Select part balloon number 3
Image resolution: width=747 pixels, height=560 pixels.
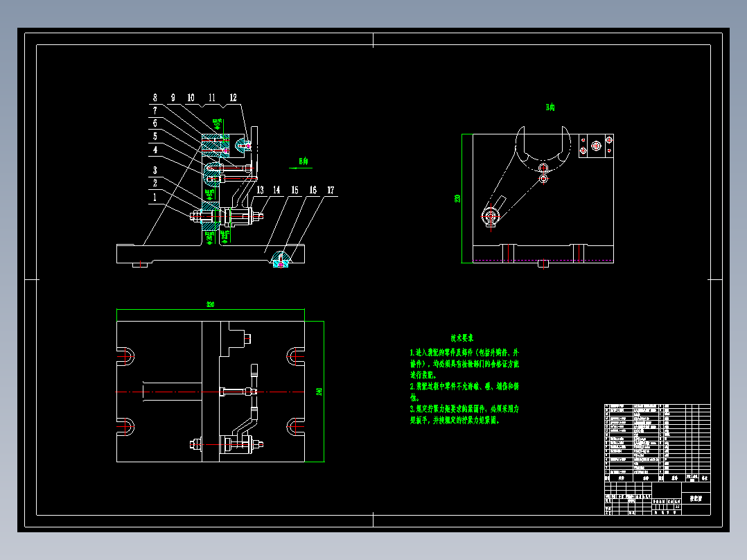155,170
